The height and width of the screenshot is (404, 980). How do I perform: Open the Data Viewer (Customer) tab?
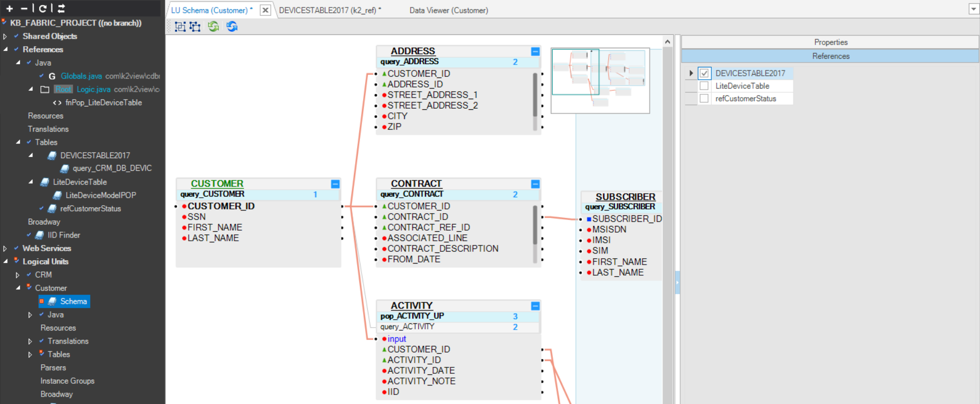(448, 10)
